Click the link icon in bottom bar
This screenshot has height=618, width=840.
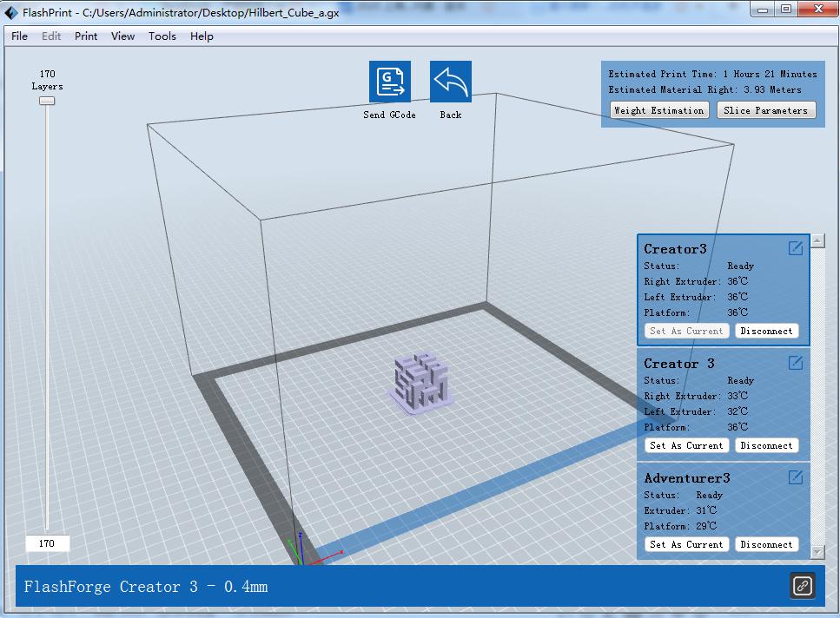(x=803, y=586)
